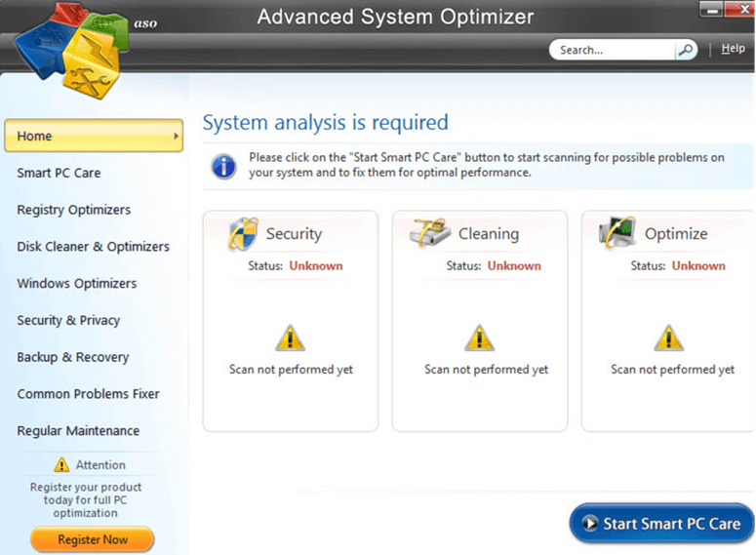Click the Security shield icon

(243, 234)
